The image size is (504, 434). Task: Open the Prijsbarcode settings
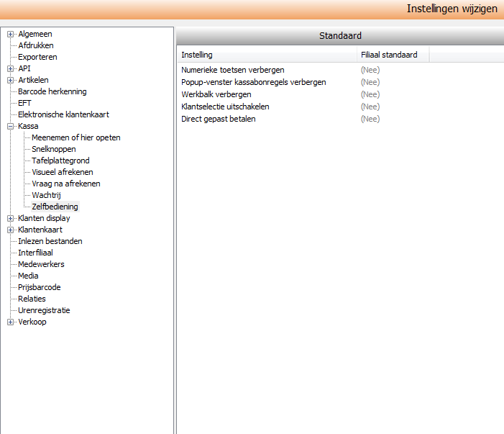[40, 287]
